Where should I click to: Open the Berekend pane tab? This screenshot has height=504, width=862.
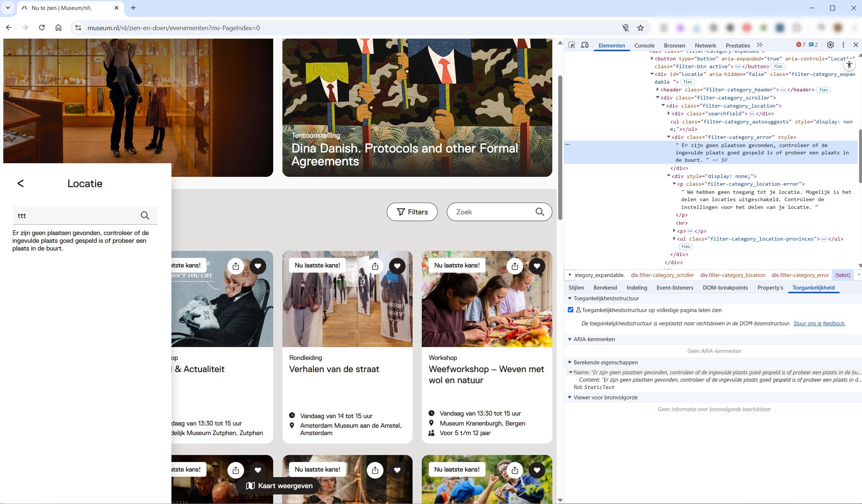pyautogui.click(x=605, y=288)
